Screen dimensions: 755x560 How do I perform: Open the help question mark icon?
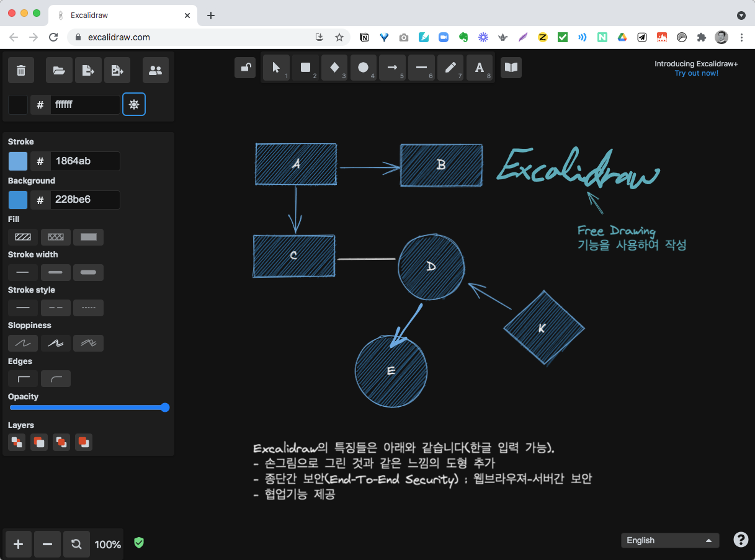[x=741, y=540]
